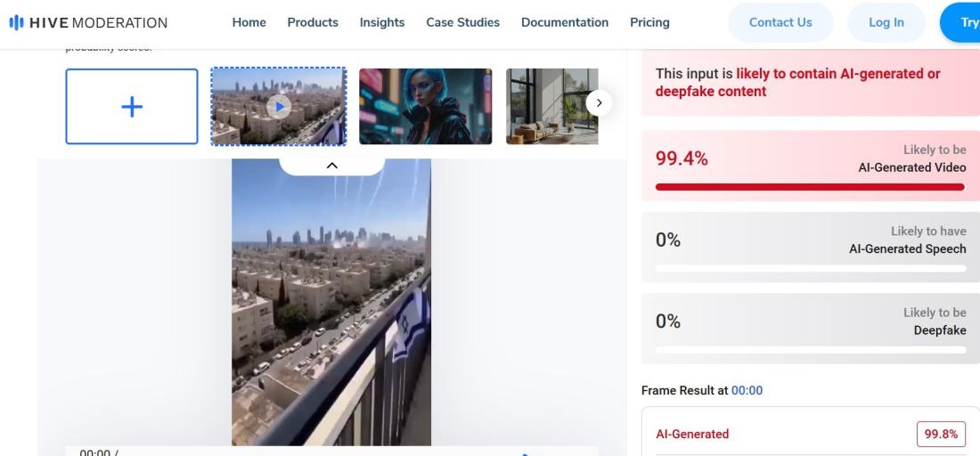Image resolution: width=980 pixels, height=456 pixels.
Task: Click the plus icon to upload media
Action: [132, 107]
